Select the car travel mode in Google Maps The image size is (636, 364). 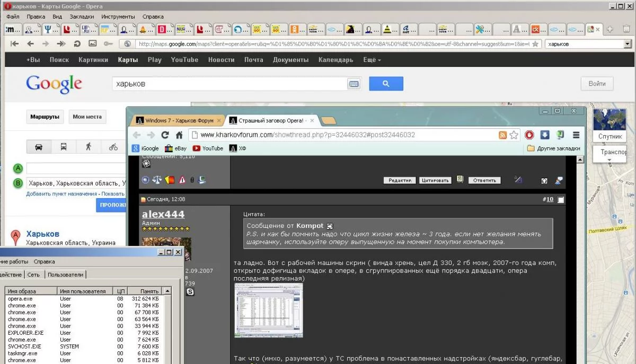click(x=39, y=147)
